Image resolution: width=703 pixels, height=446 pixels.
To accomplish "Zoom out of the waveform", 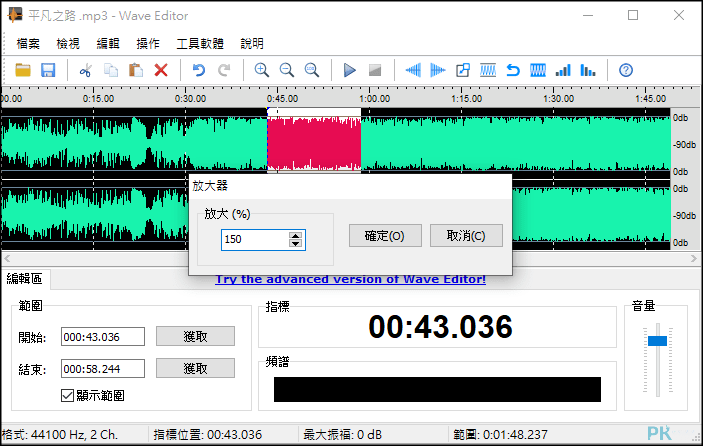I will point(286,70).
